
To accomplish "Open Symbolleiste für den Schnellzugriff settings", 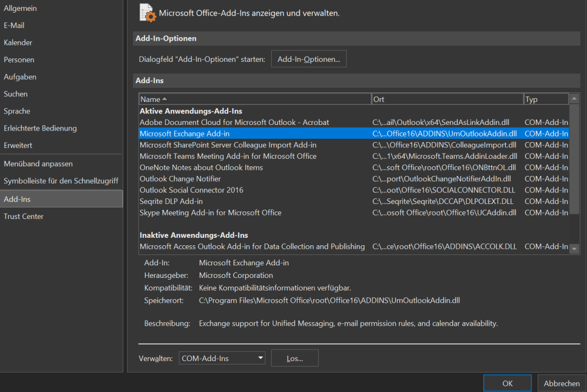I will click(61, 181).
